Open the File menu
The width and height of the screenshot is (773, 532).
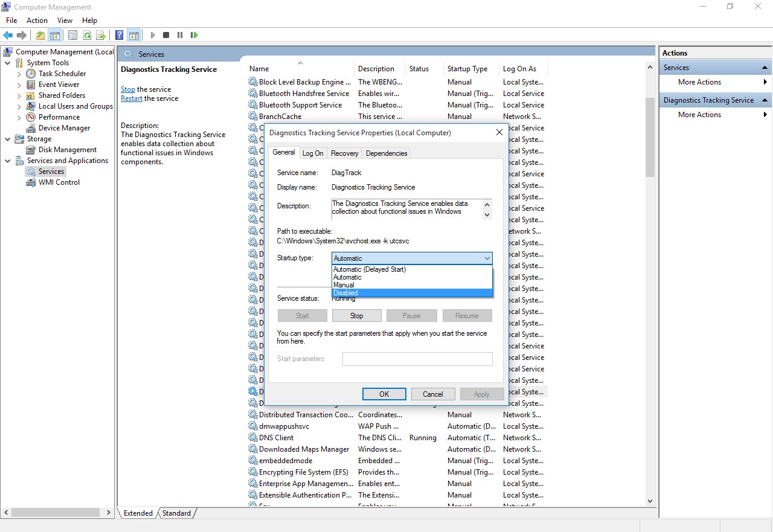tap(11, 21)
